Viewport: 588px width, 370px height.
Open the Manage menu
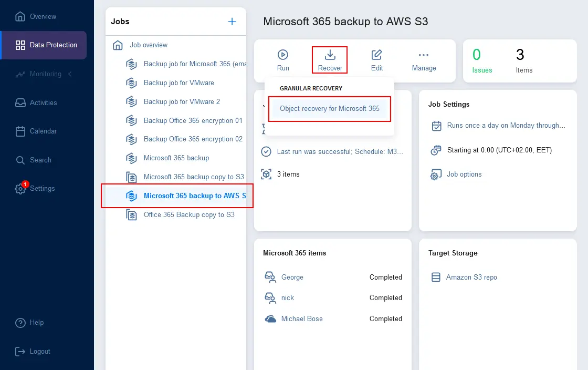tap(424, 61)
